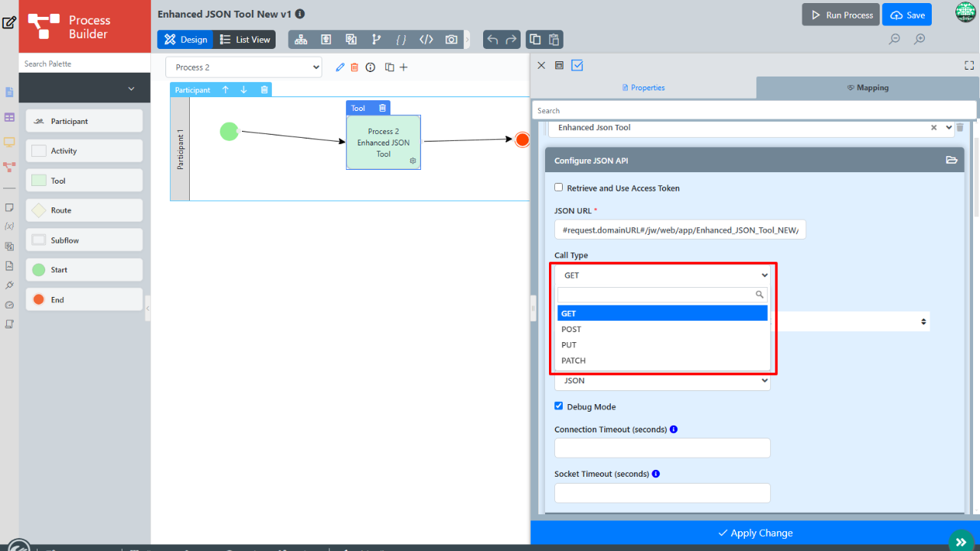Open the code view angle-brackets icon
This screenshot has height=551, width=980.
click(426, 40)
